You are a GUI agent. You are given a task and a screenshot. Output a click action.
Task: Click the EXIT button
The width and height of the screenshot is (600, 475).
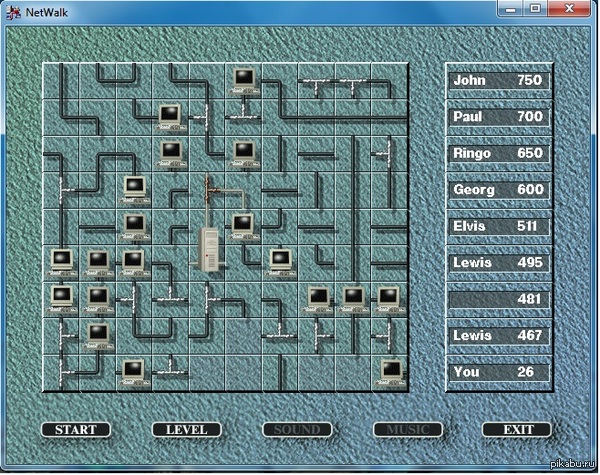tap(517, 430)
